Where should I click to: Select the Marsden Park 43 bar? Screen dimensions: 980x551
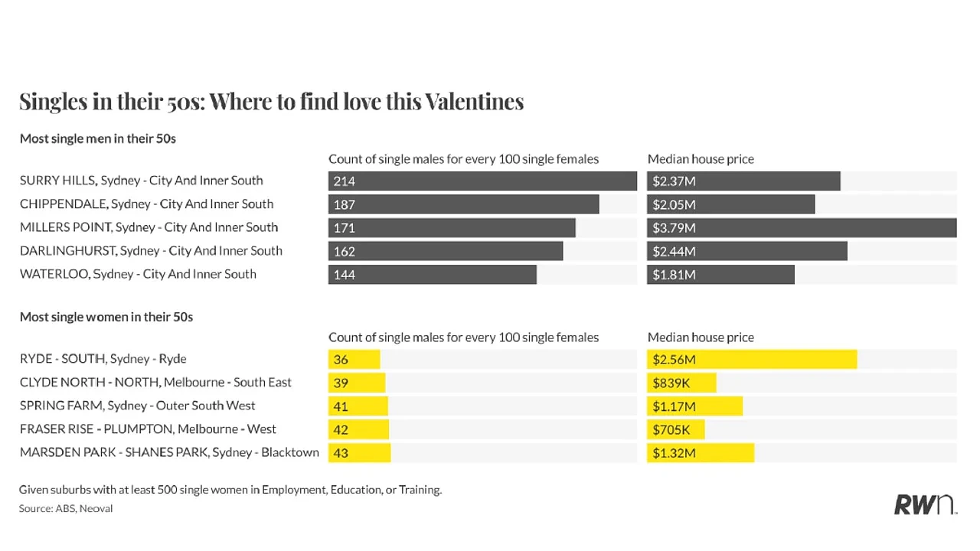360,452
